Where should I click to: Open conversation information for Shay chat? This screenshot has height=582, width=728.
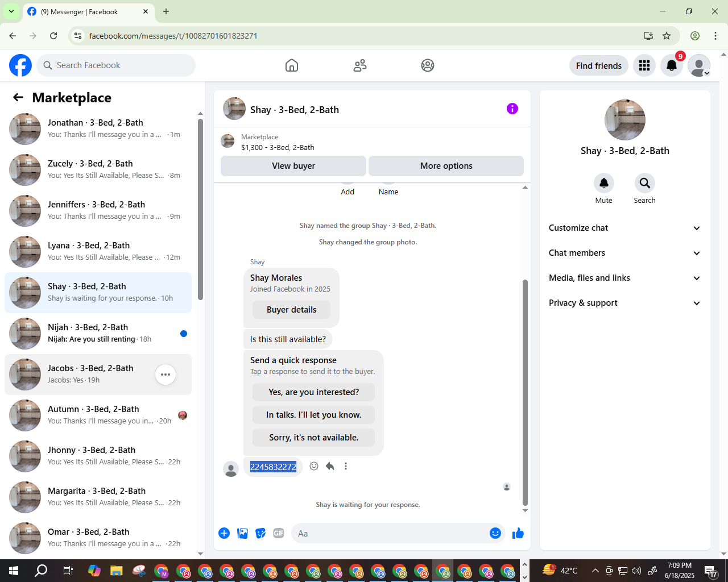(512, 109)
